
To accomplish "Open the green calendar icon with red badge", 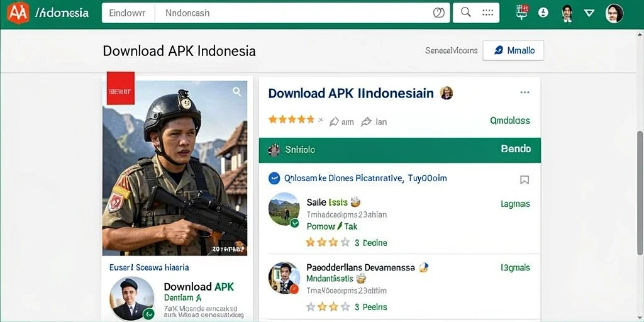I will (522, 13).
